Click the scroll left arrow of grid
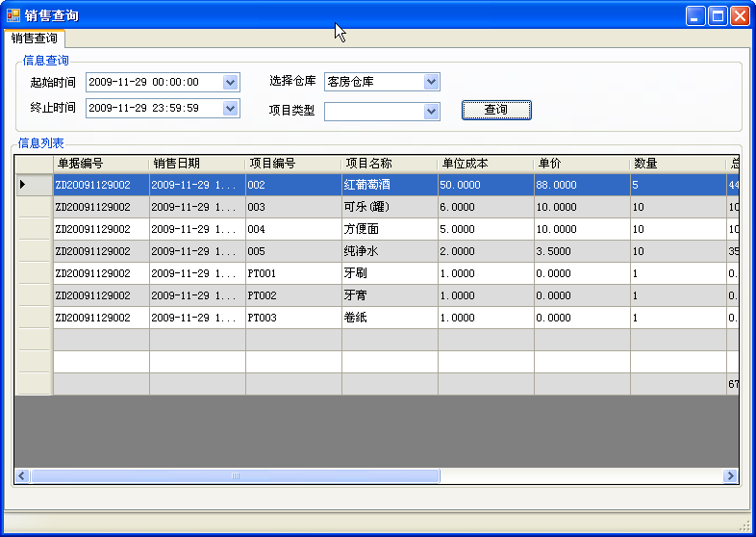 point(22,475)
